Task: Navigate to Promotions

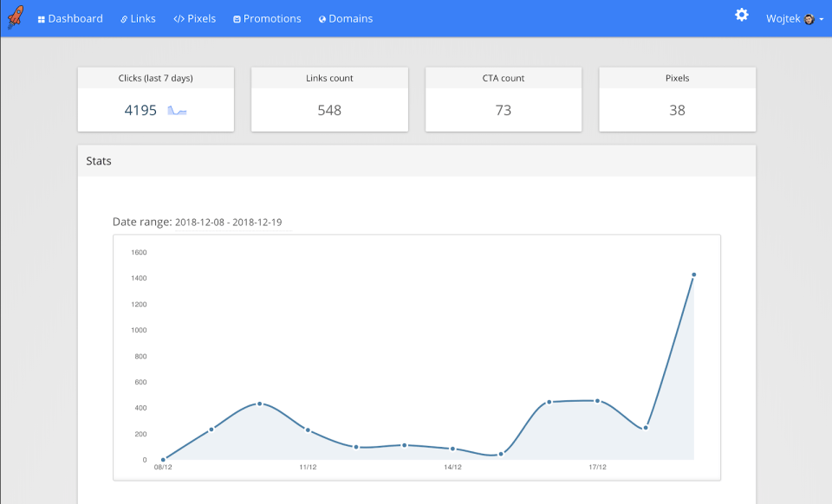Action: [267, 18]
